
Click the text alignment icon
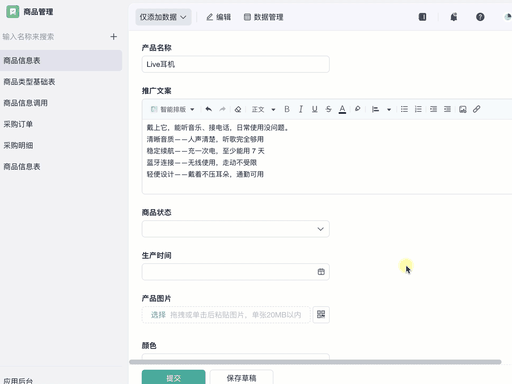point(375,109)
